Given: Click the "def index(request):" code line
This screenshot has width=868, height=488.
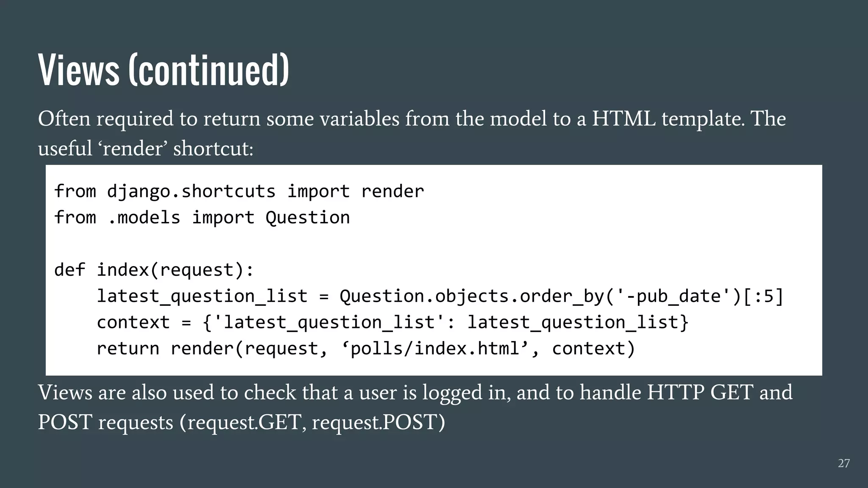Looking at the screenshot, I should (x=154, y=270).
